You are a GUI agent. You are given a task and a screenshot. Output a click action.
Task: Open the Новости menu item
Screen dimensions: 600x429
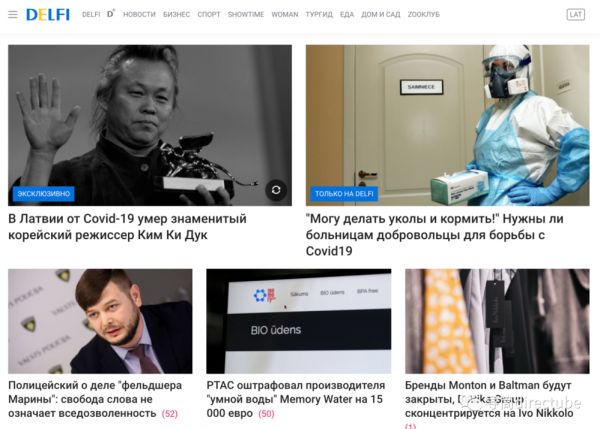139,15
